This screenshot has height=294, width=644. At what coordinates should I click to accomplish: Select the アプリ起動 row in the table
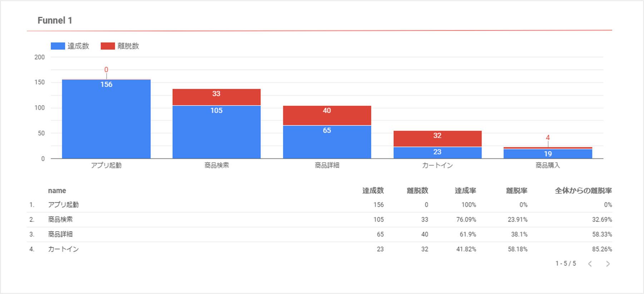(63, 205)
